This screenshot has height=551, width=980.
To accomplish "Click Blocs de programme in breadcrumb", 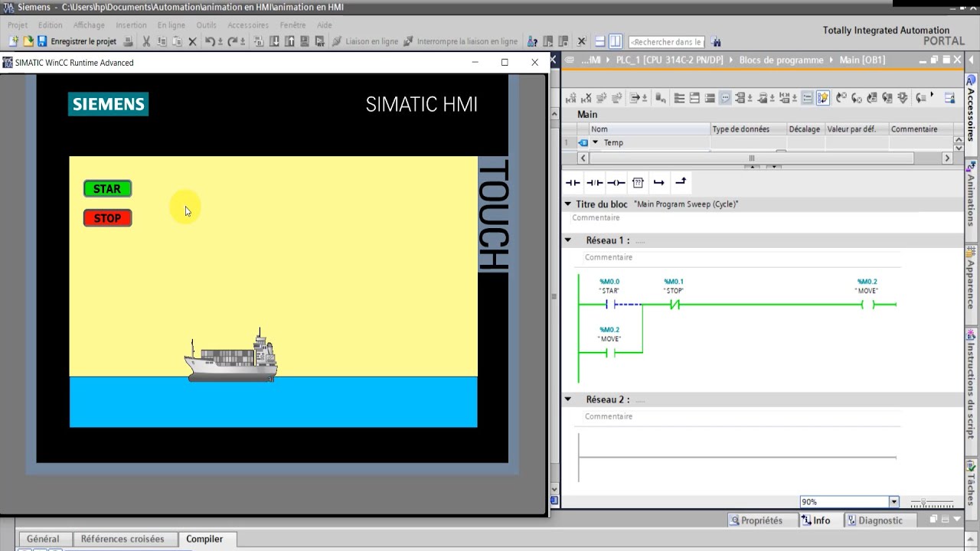I will [x=781, y=60].
